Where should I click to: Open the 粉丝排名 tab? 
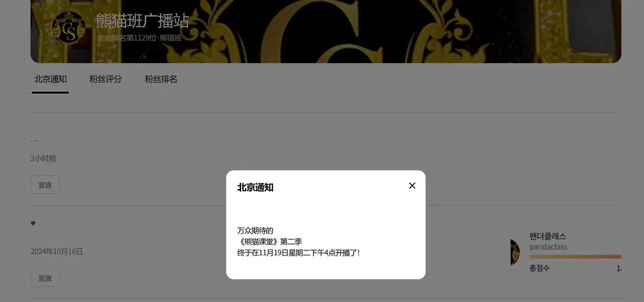(x=161, y=79)
